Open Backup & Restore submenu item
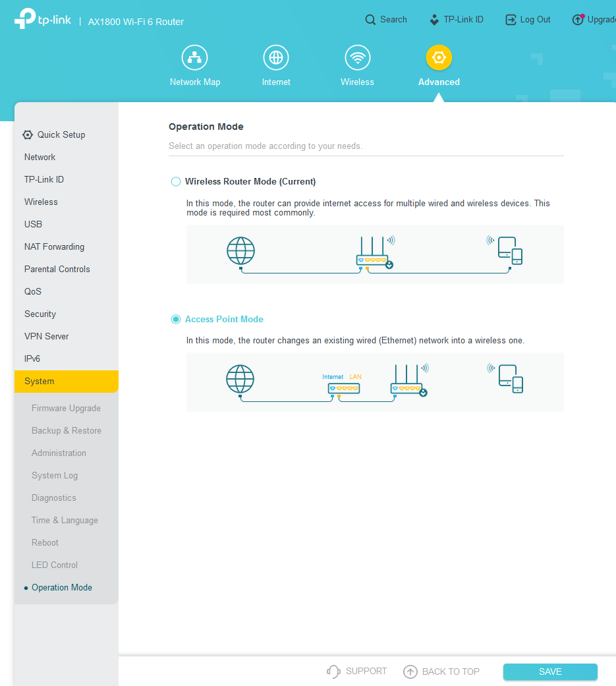Image resolution: width=616 pixels, height=686 pixels. pos(67,431)
